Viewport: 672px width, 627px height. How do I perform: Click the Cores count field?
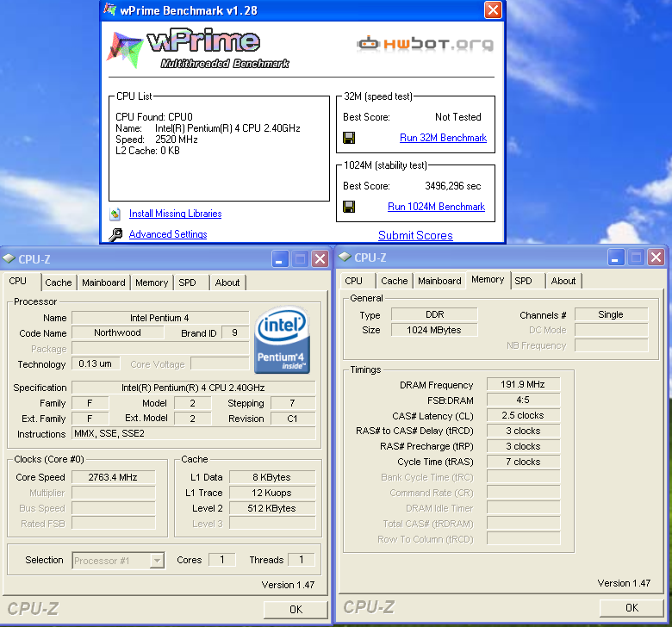click(x=222, y=560)
